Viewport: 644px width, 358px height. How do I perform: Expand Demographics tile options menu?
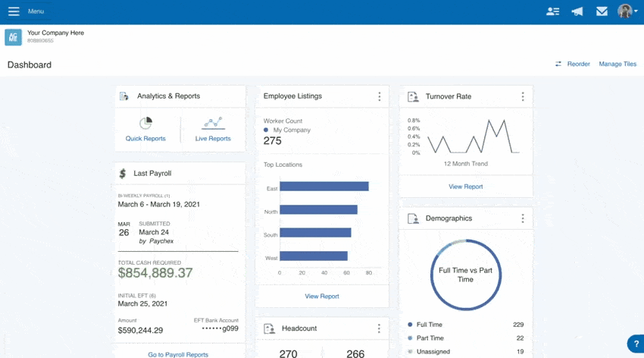click(x=523, y=218)
